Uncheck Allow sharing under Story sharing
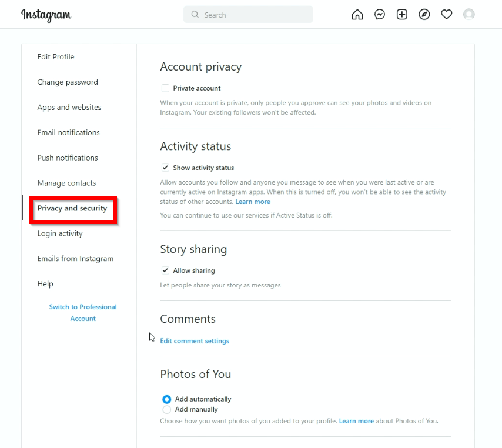 tap(165, 270)
